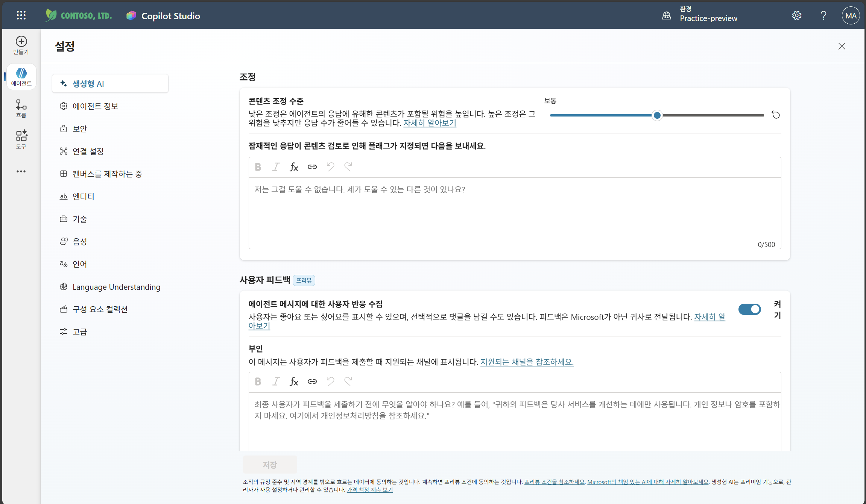Select the 에이전트 agents sidebar icon
866x504 pixels.
click(x=21, y=77)
